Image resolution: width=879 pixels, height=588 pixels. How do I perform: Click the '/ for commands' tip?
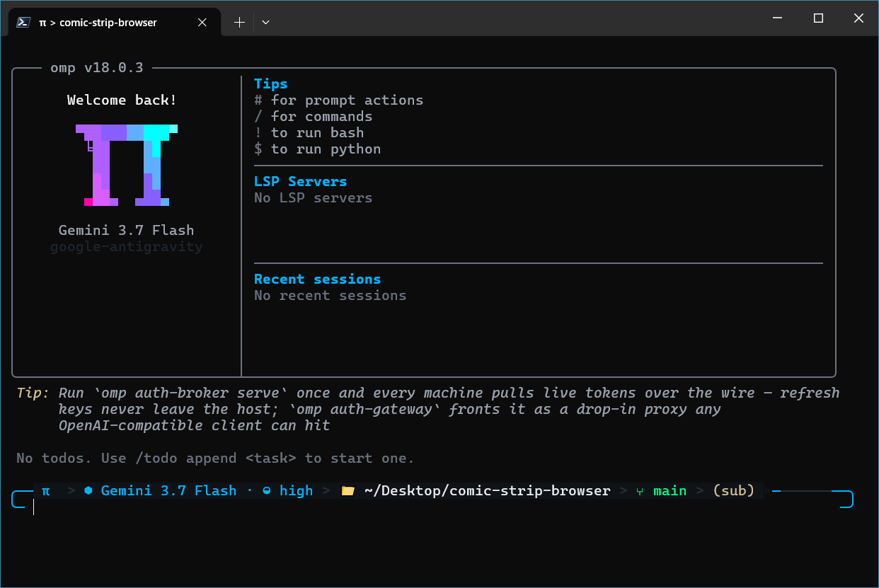[x=314, y=116]
